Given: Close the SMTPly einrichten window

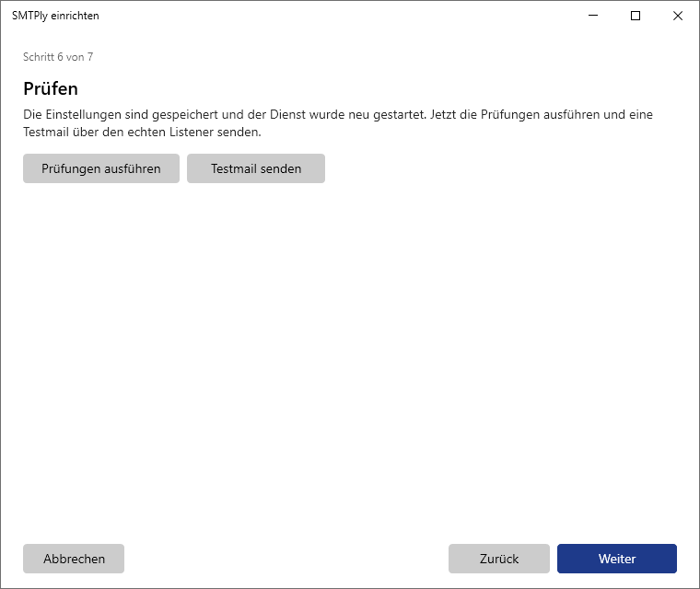Looking at the screenshot, I should 678,16.
